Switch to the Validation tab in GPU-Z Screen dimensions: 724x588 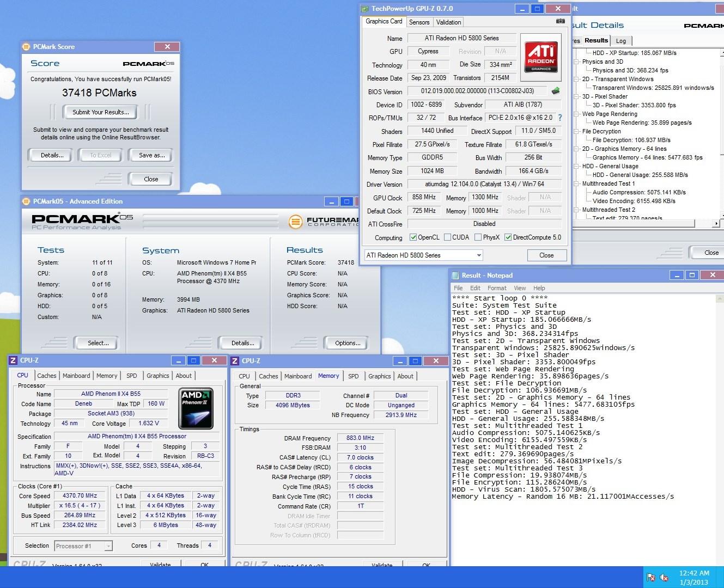(x=448, y=22)
